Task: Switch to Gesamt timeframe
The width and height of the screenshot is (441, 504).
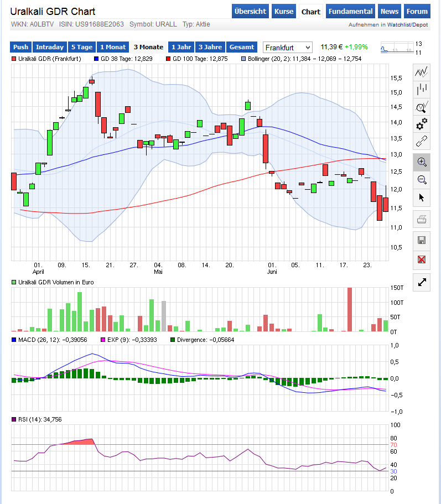Action: [242, 47]
